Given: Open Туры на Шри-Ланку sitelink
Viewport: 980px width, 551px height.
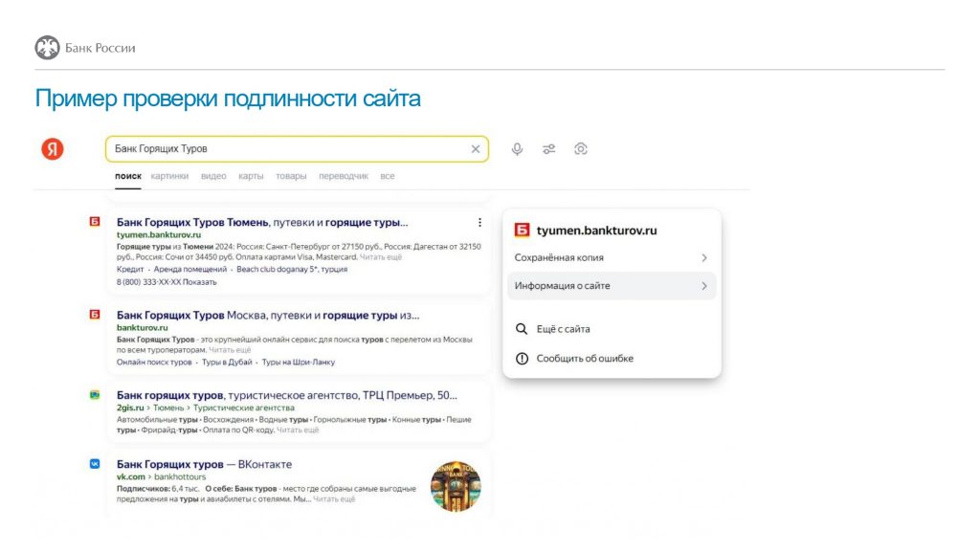Looking at the screenshot, I should coord(299,363).
